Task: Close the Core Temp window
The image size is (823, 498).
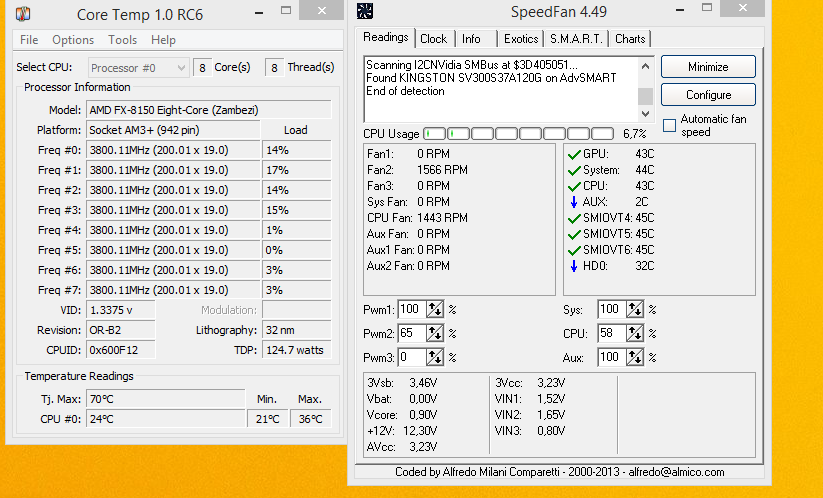Action: 321,10
